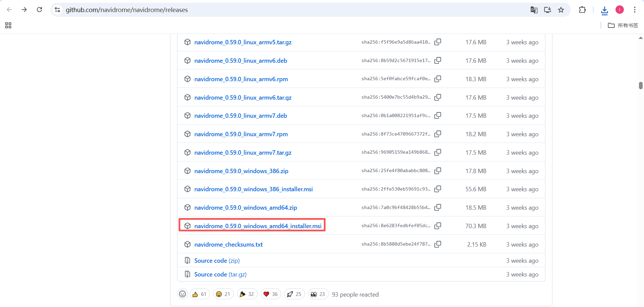The image size is (644, 307).
Task: Click the 18.2 MB file size
Action: tap(476, 134)
